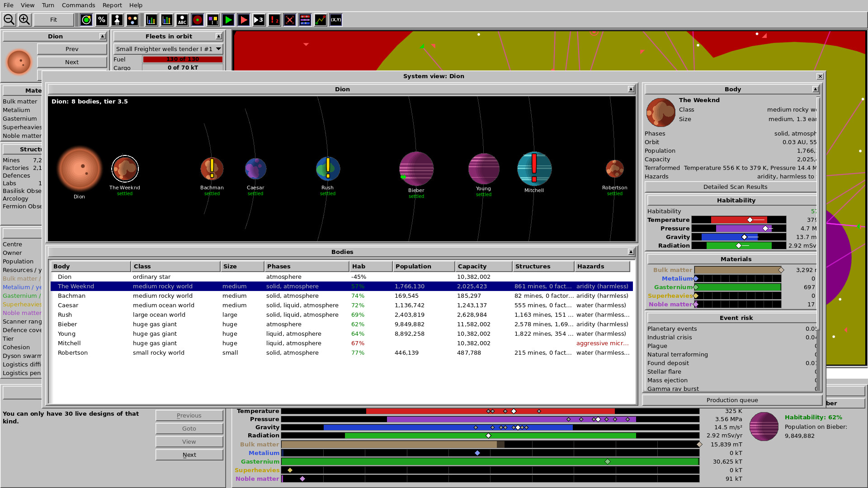Select the Robertson row in Bodies table
Screen dimensions: 868x488
pos(341,353)
